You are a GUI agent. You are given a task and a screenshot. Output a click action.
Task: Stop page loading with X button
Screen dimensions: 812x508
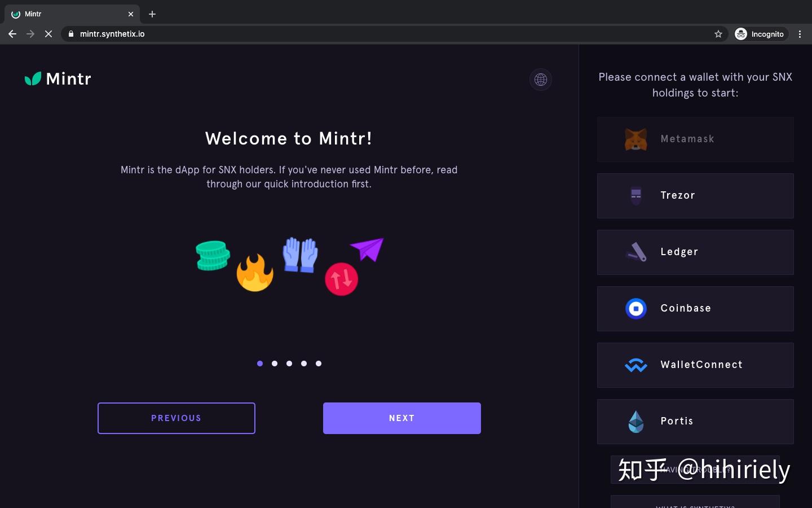click(x=48, y=34)
